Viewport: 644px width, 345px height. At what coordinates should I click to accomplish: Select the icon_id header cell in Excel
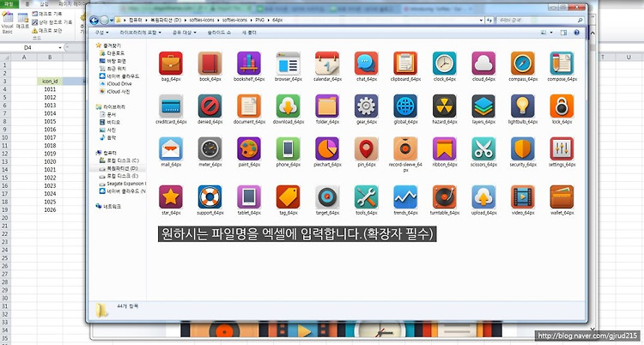pyautogui.click(x=50, y=82)
